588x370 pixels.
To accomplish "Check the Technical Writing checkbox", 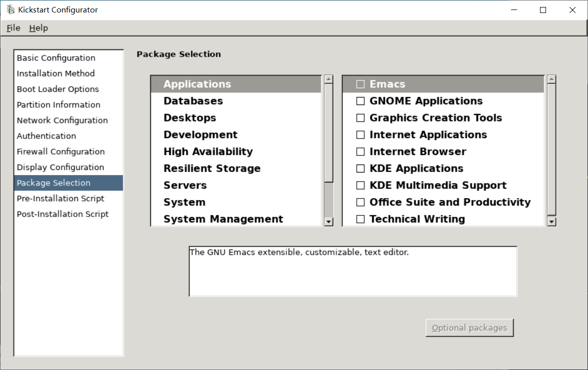I will click(x=360, y=219).
